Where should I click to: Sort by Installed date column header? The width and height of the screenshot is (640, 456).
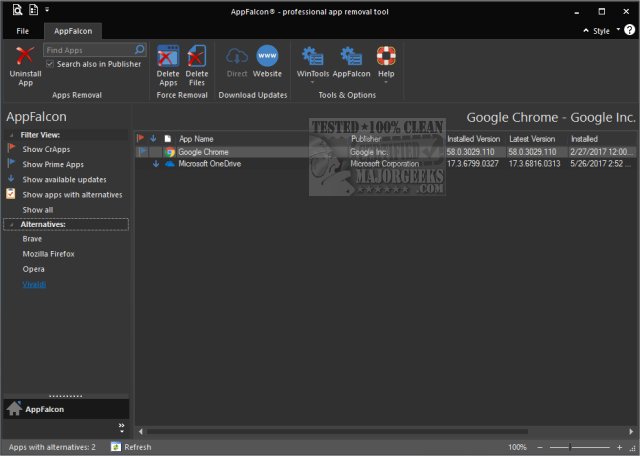[x=584, y=139]
